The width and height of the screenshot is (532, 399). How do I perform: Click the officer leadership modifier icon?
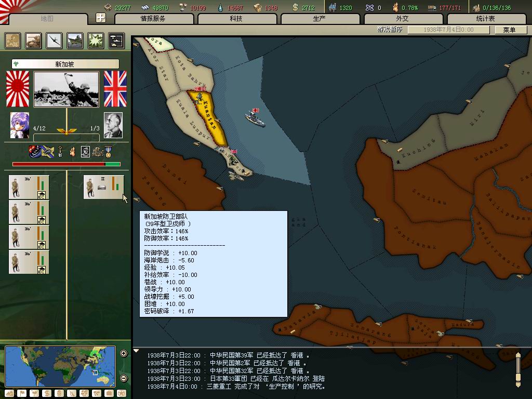coord(85,152)
